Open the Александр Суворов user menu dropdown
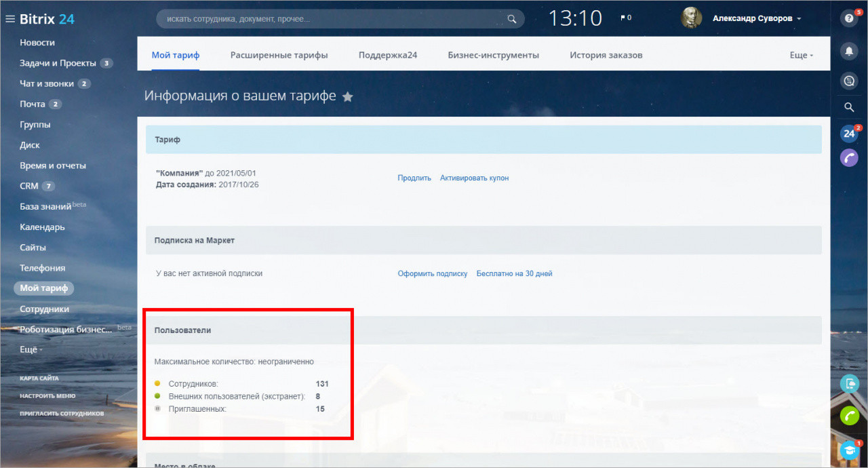The image size is (868, 468). (757, 18)
